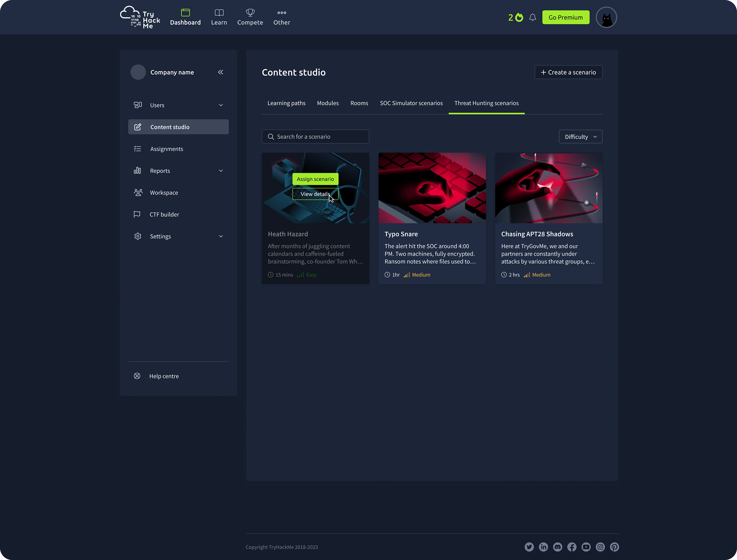Expand the Settings submenu chevron
The height and width of the screenshot is (560, 737).
(x=221, y=236)
